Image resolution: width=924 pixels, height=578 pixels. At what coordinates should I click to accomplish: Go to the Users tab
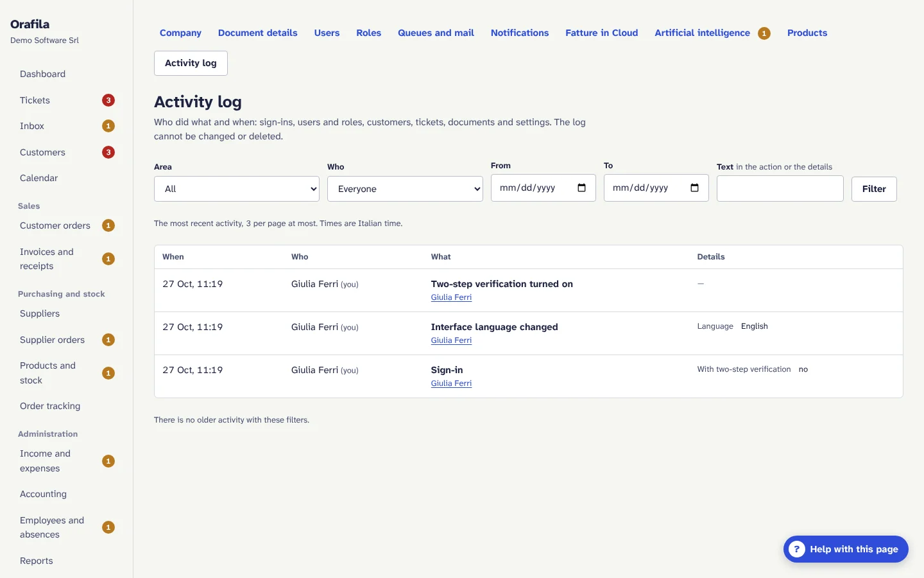point(327,33)
